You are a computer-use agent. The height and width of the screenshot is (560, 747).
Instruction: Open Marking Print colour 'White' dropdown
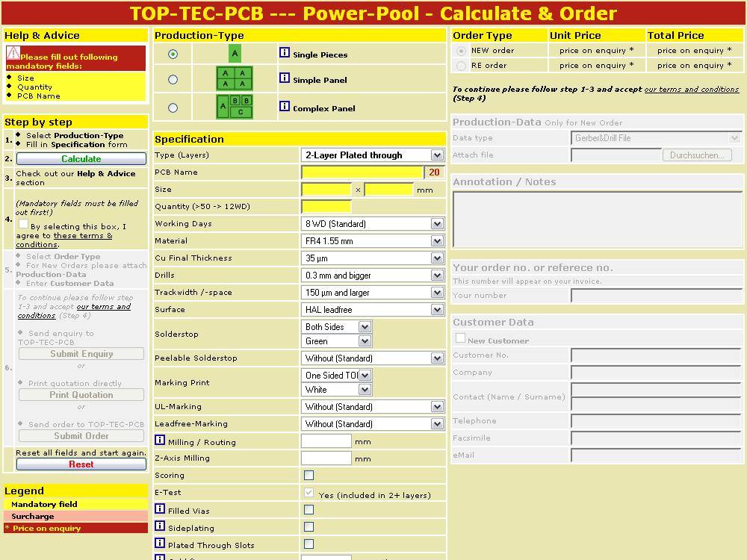click(x=336, y=390)
